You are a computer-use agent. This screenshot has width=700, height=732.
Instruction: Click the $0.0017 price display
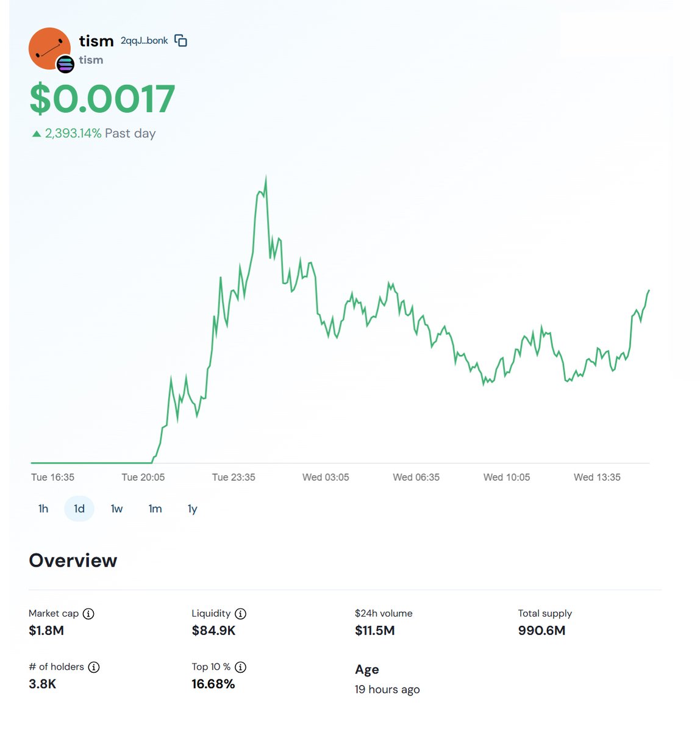[102, 99]
